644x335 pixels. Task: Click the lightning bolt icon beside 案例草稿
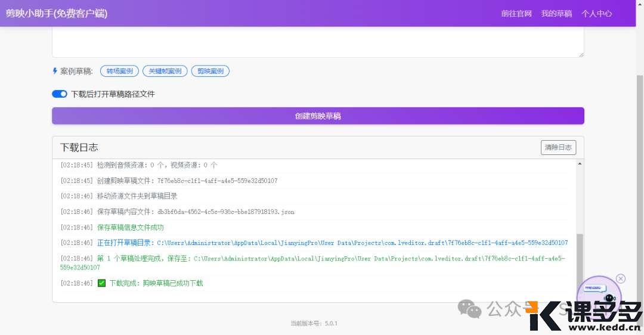[x=55, y=71]
